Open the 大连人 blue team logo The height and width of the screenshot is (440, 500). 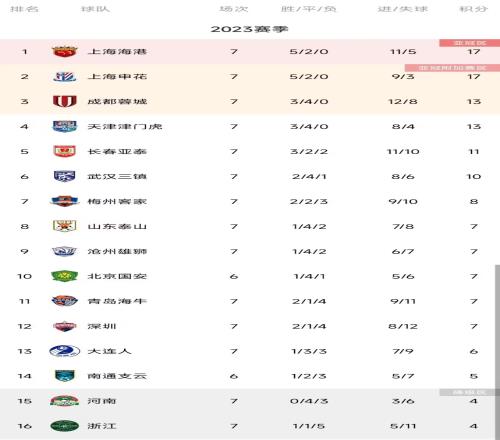pyautogui.click(x=65, y=351)
